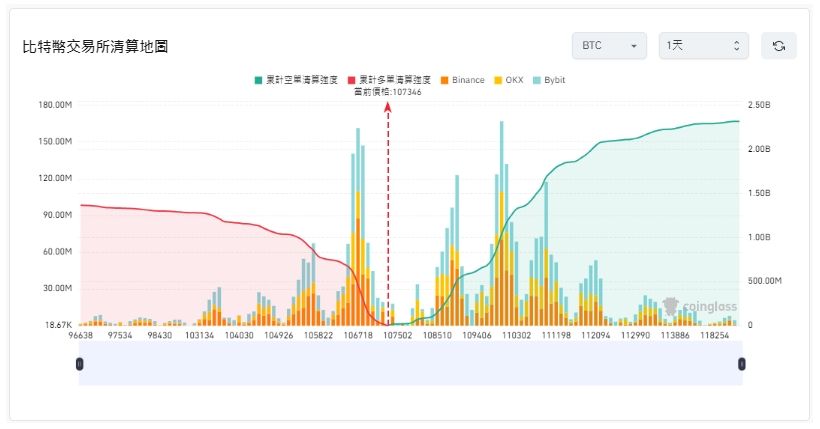Click the 2.00B right axis label
The image size is (820, 429).
[759, 149]
